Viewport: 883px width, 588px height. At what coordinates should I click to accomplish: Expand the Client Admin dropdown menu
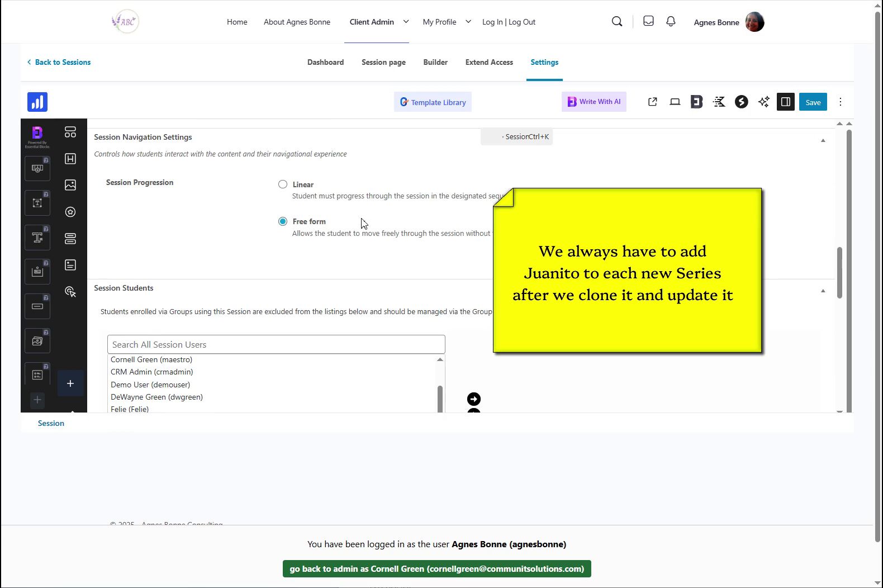[x=406, y=22]
